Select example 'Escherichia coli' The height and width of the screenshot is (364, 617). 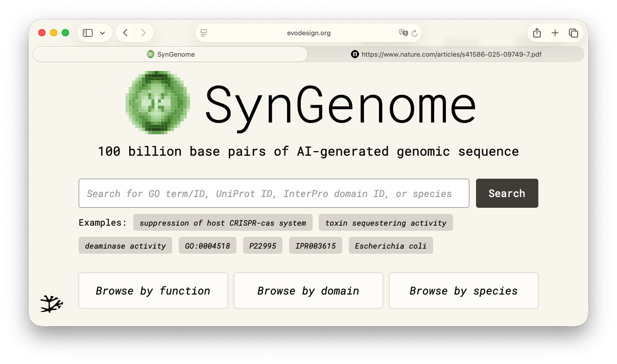391,246
